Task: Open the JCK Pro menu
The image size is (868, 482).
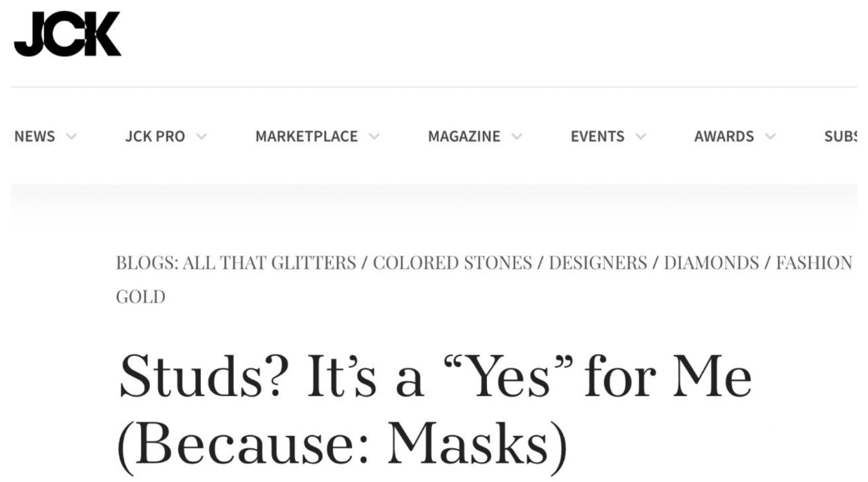Action: [155, 136]
